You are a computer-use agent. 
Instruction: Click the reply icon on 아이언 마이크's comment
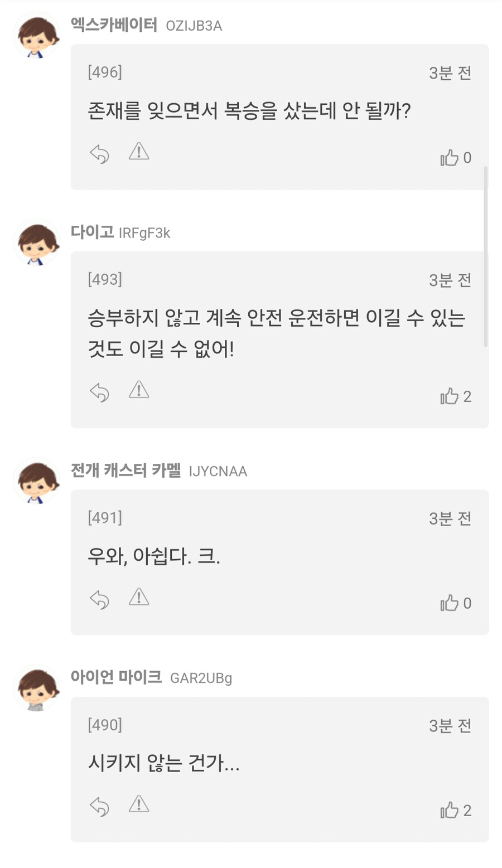coord(99,807)
